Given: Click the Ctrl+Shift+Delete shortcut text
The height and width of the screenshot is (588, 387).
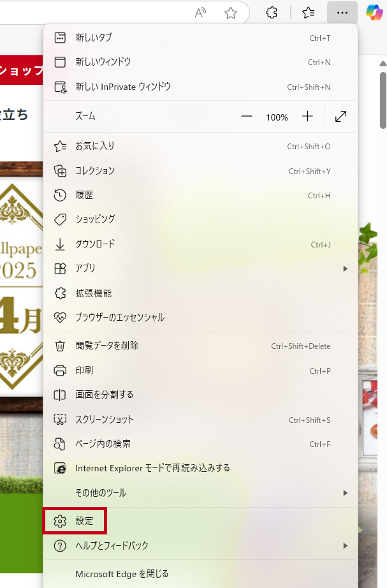Looking at the screenshot, I should pyautogui.click(x=301, y=346).
